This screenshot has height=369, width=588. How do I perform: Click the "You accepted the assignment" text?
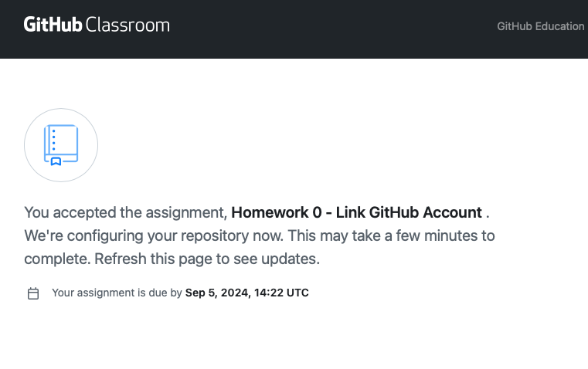pos(125,212)
